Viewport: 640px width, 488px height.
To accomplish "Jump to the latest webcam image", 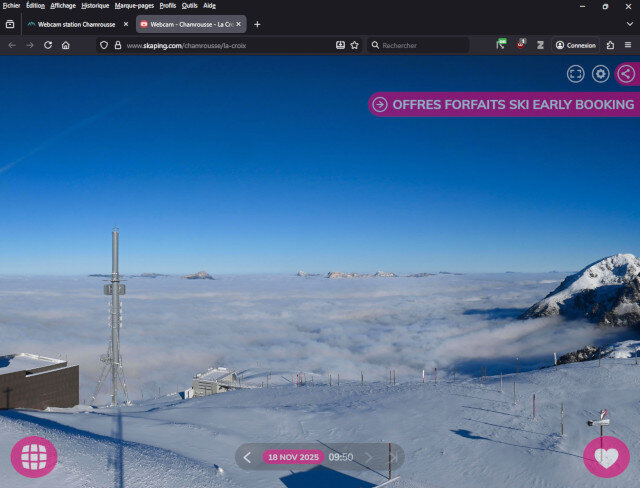I will click(393, 457).
